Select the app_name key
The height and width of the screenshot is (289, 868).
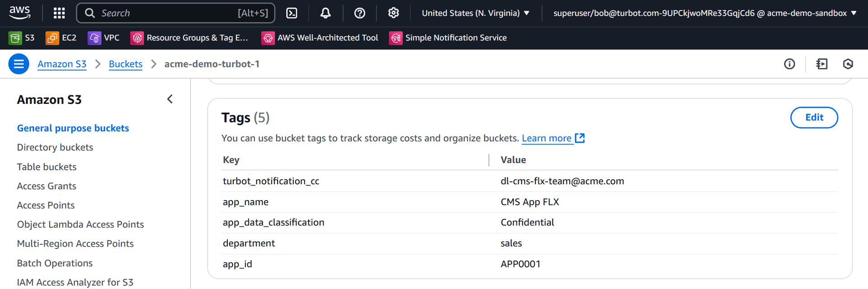click(245, 202)
